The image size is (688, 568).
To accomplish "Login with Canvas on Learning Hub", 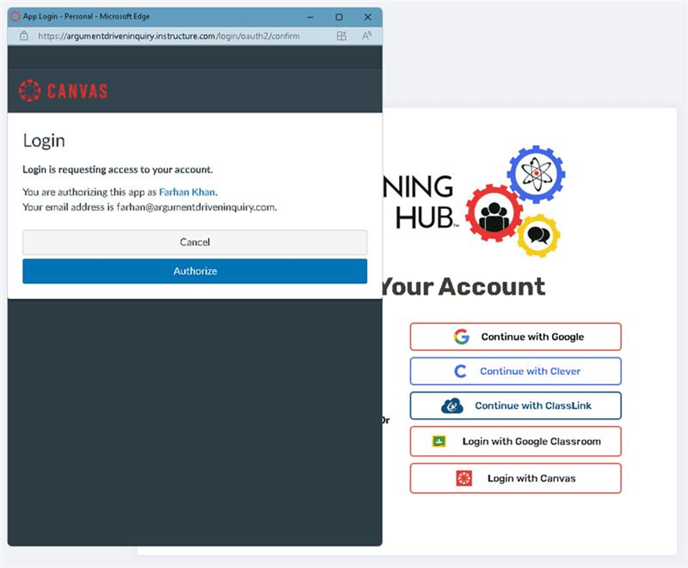I will click(516, 478).
